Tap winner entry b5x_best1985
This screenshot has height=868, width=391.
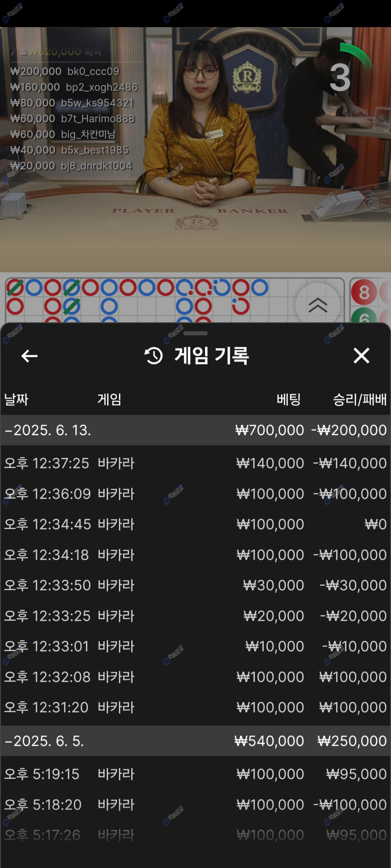click(x=69, y=150)
